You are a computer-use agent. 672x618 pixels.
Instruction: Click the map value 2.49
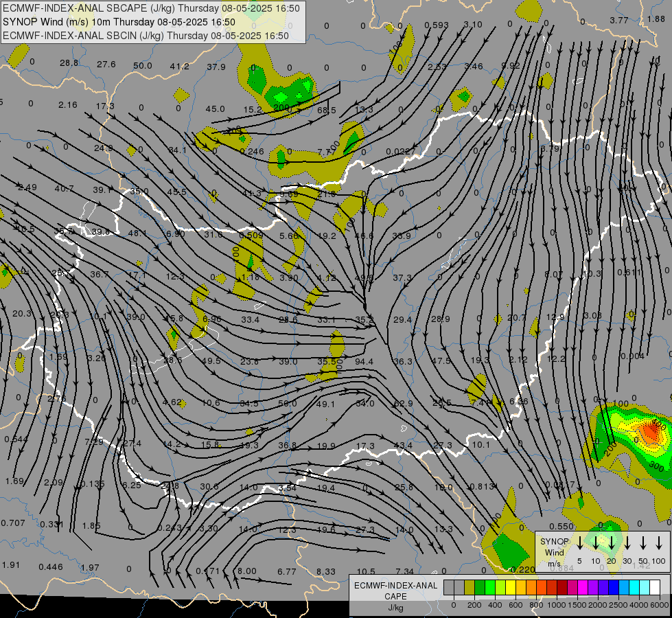[x=27, y=187]
